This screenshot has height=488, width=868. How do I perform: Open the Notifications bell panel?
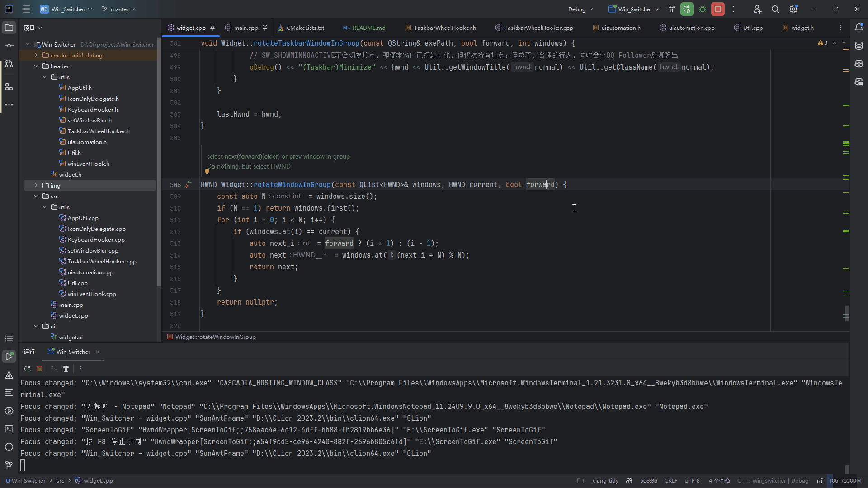coord(859,28)
